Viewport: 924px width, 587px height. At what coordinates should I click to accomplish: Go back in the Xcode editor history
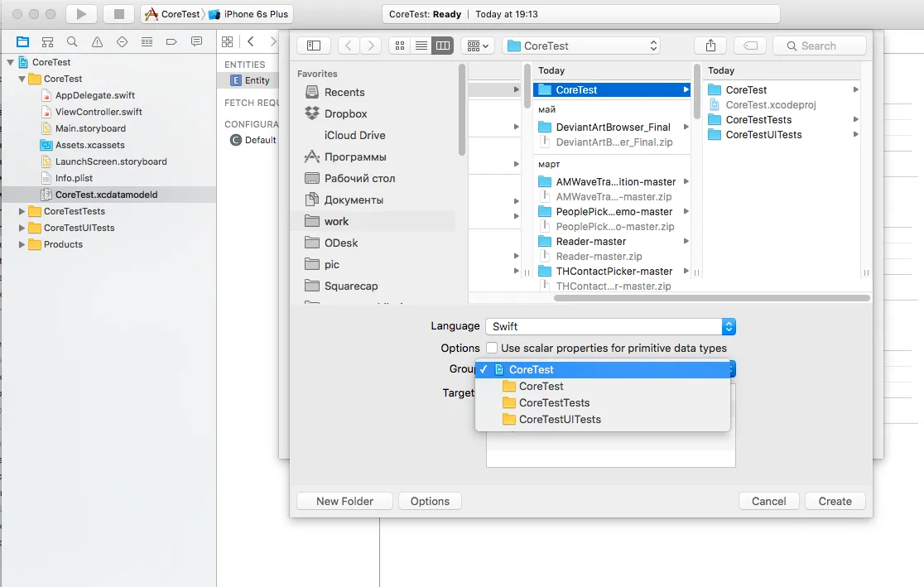click(x=251, y=41)
